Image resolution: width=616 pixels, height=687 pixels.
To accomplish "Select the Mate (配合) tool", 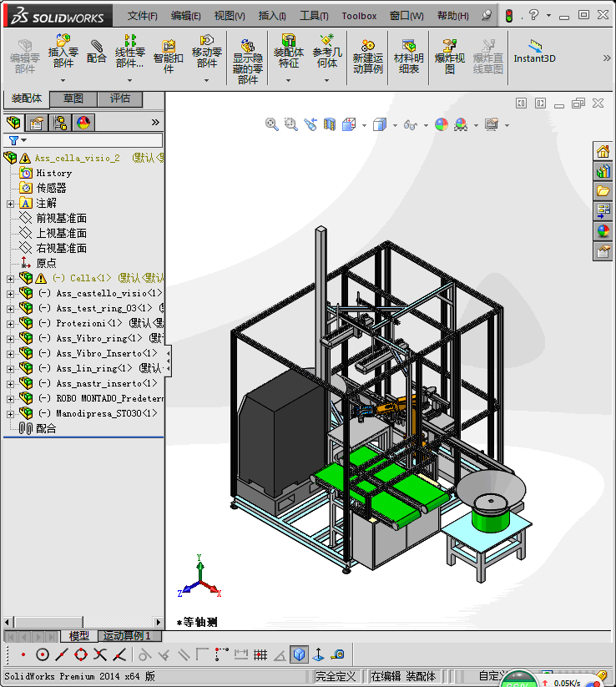I will pyautogui.click(x=96, y=52).
